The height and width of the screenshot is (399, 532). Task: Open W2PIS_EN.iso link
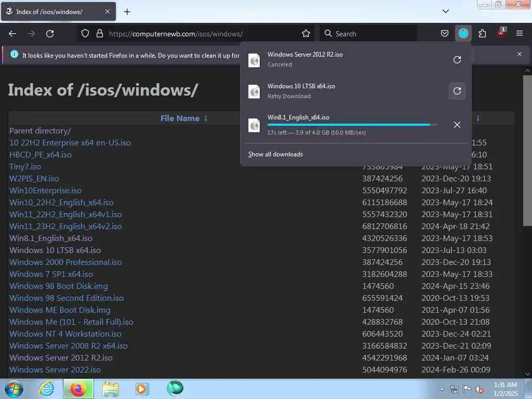click(34, 179)
